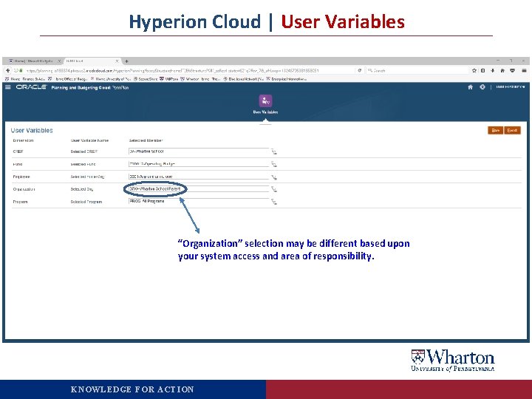Viewport: 532px width, 399px height.
Task: Click the secure padlock icon in address bar
Action: point(21,71)
